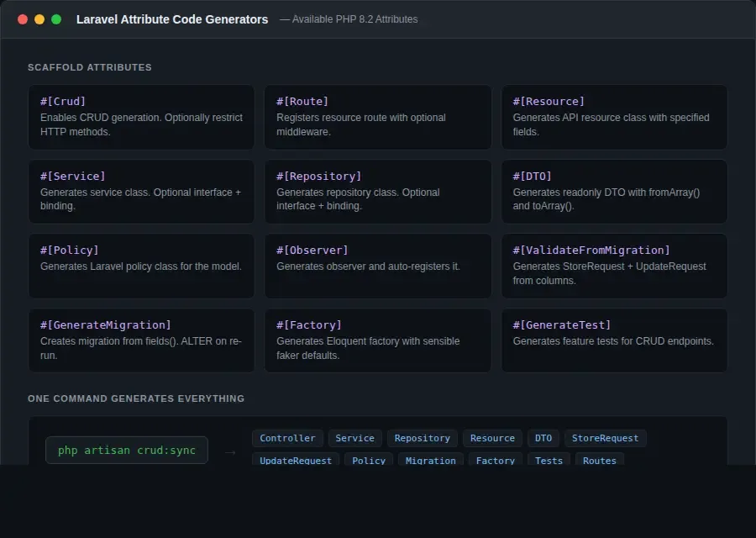756x538 pixels.
Task: Click 'Generates Eloquent factory' description text
Action: (368, 348)
